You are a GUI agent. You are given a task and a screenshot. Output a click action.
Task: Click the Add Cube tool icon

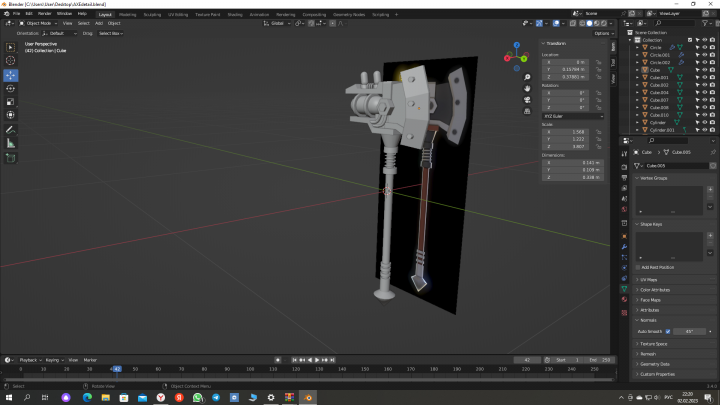(x=11, y=157)
